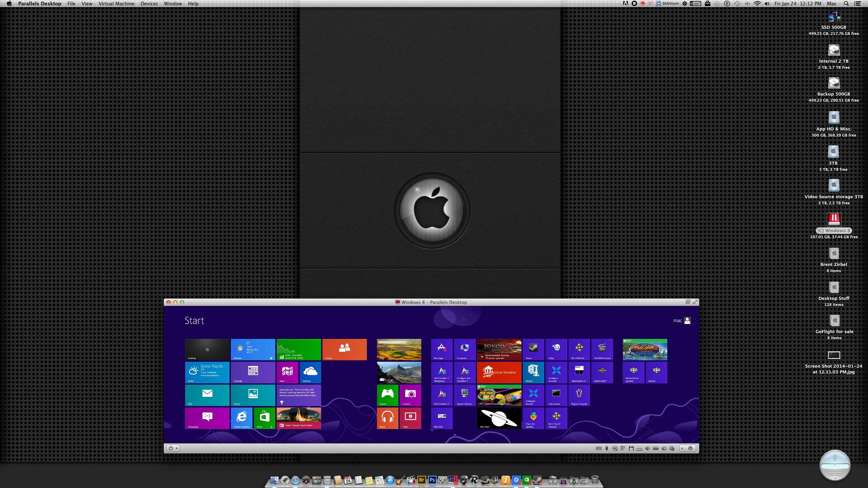Open the Virtual Machine menu
The width and height of the screenshot is (868, 488).
tap(116, 4)
